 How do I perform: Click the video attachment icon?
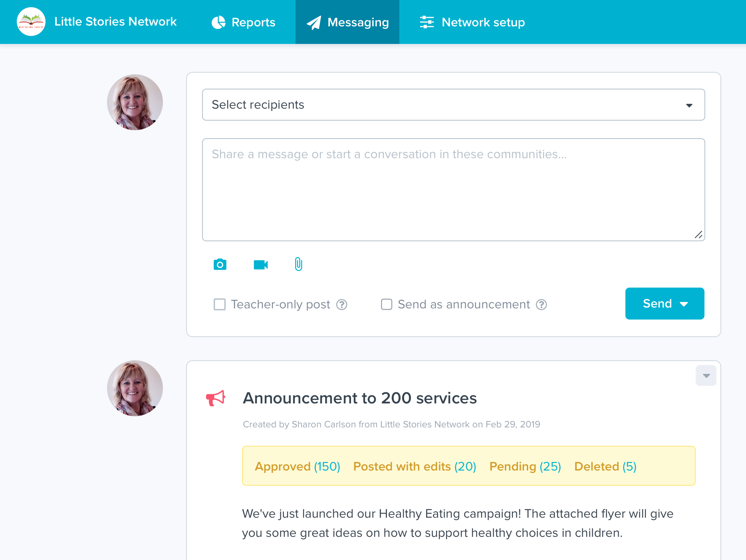[x=261, y=264]
